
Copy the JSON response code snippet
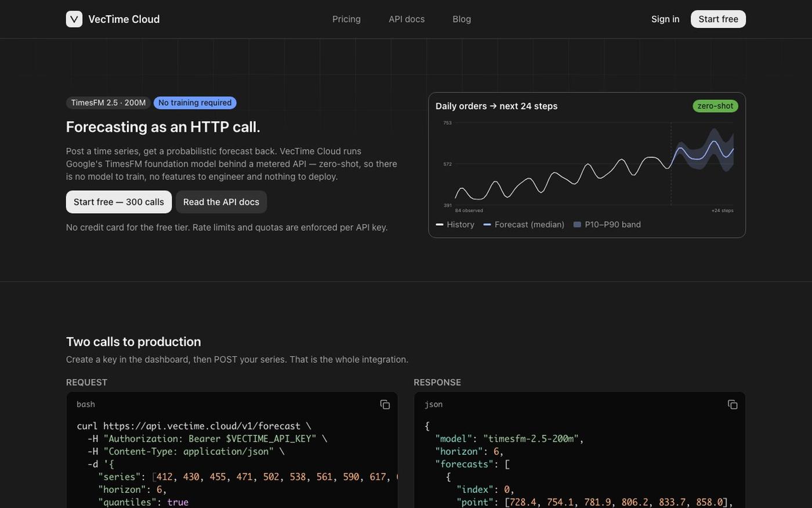click(x=733, y=405)
